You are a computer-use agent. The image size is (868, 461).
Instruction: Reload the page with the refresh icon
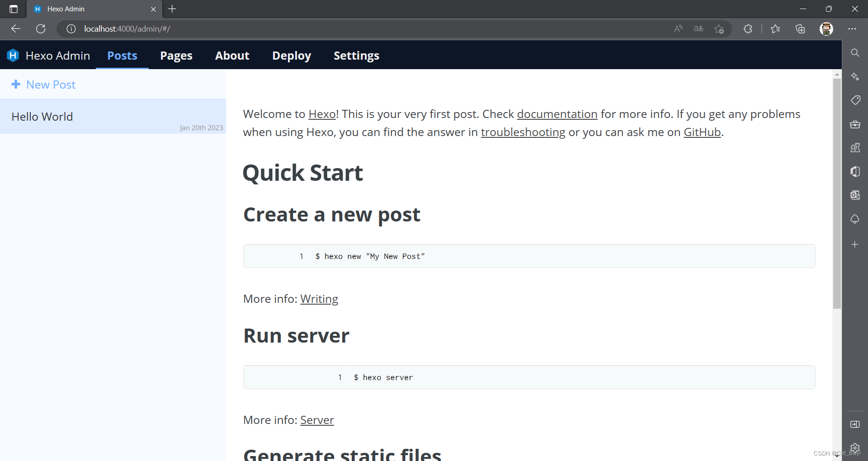(41, 29)
